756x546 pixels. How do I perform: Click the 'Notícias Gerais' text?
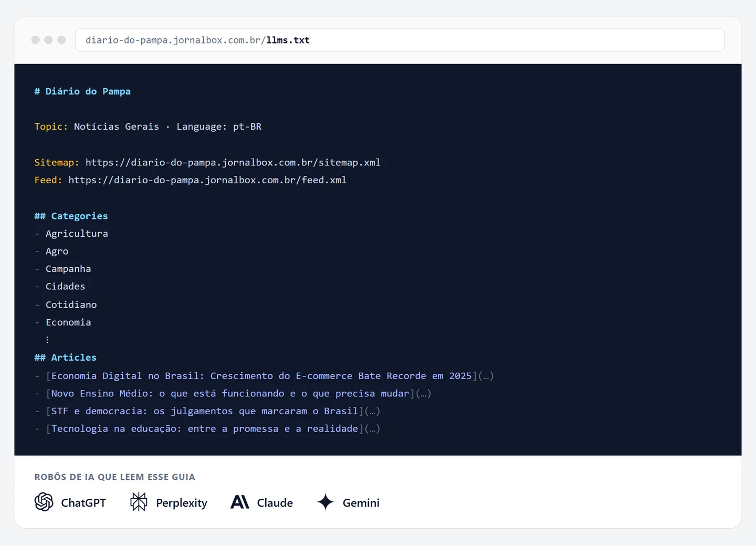point(117,127)
